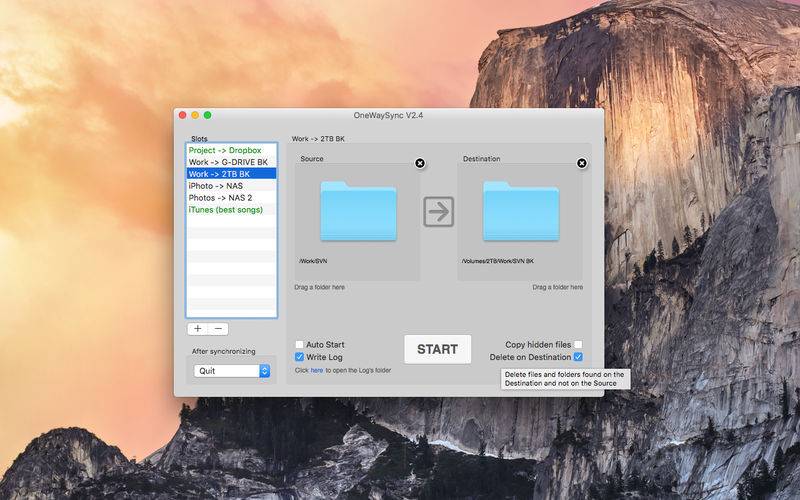Click the sync direction arrow icon
Image resolution: width=800 pixels, height=500 pixels.
438,212
